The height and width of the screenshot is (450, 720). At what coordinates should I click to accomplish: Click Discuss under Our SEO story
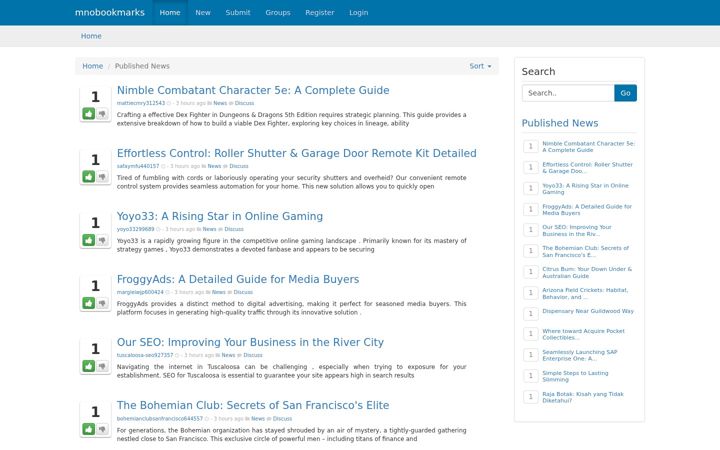point(253,355)
